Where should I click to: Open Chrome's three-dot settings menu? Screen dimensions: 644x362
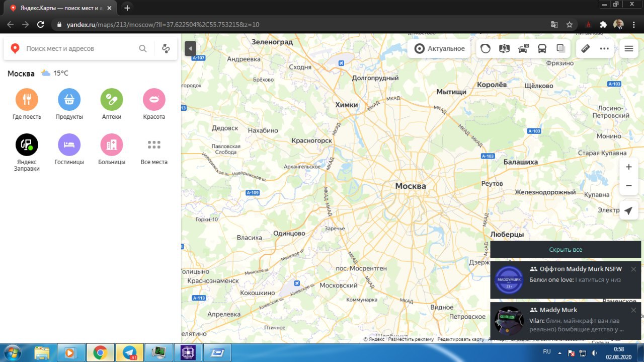(634, 24)
